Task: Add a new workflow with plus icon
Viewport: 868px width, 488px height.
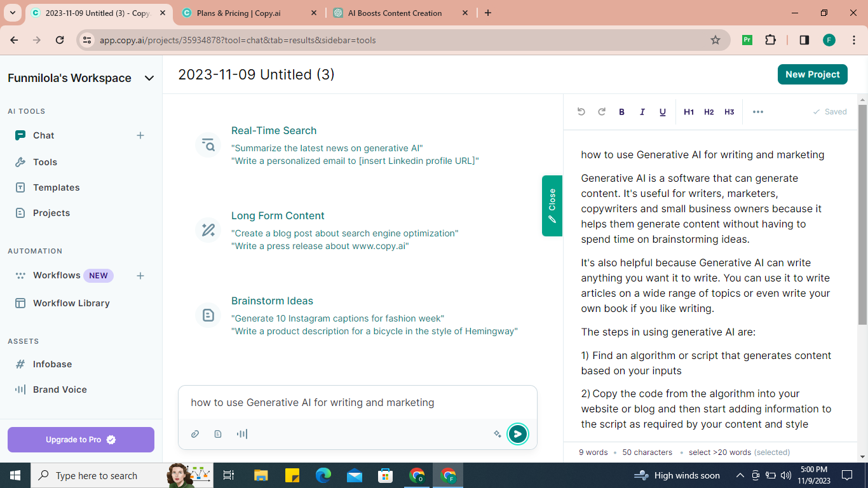Action: 140,275
